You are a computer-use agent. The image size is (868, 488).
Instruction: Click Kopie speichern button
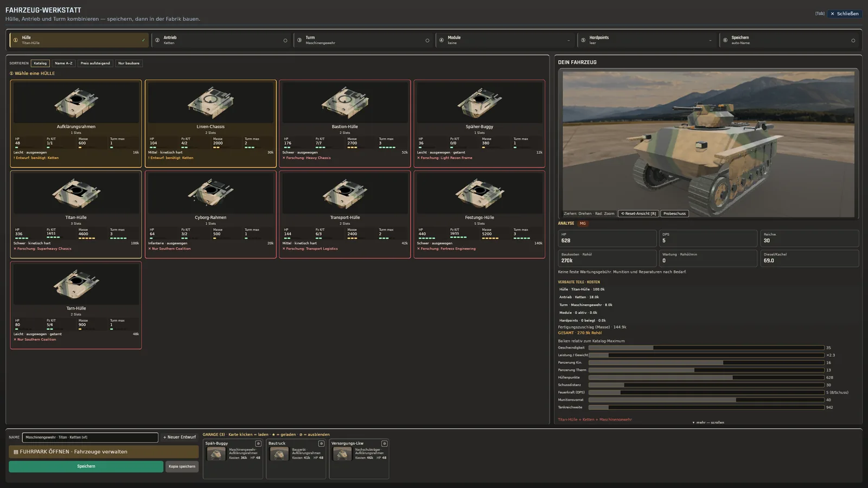[x=182, y=466]
